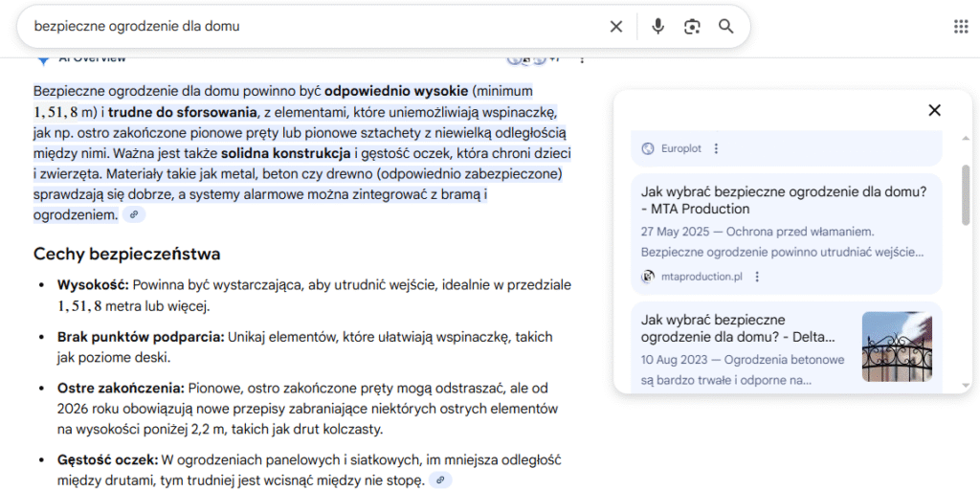980x491 pixels.
Task: Click the gate photo thumbnail
Action: point(897,346)
